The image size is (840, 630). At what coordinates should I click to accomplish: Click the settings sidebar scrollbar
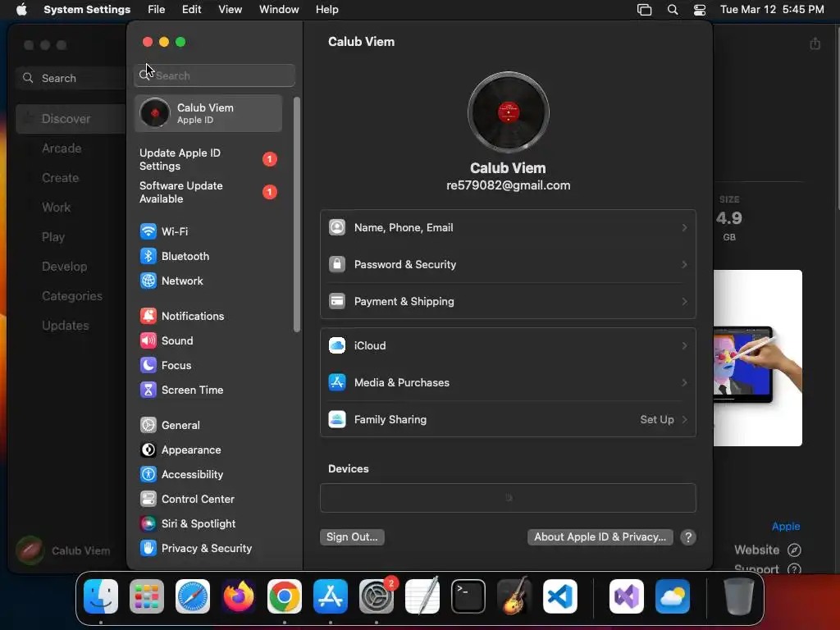click(x=297, y=214)
